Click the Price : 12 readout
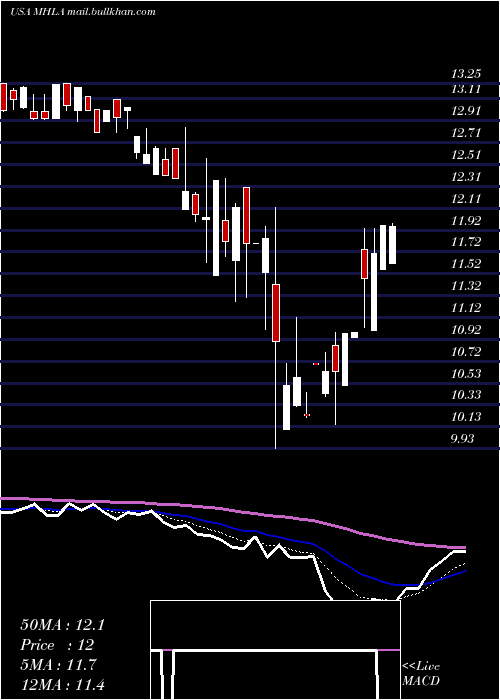 coord(57,645)
